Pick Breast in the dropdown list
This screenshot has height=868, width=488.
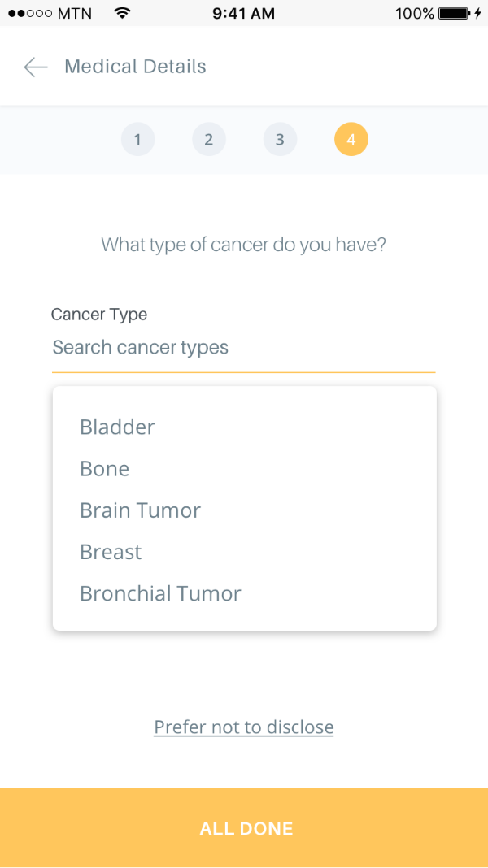coord(111,552)
